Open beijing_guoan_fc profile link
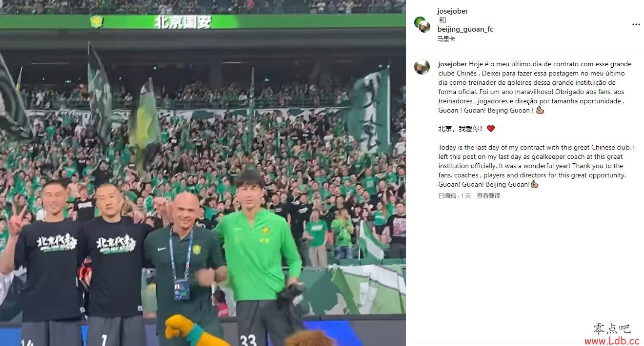This screenshot has width=644, height=346. 465,29
